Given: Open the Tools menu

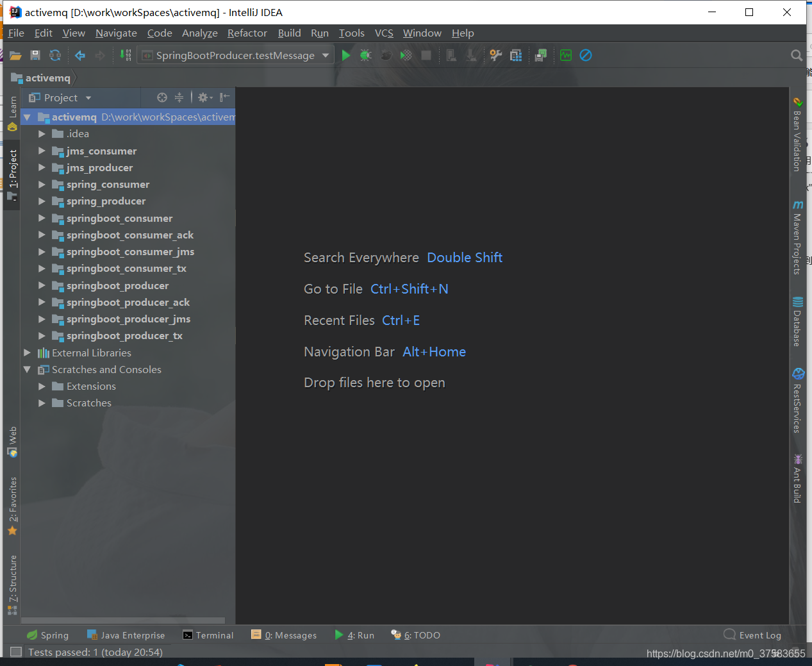Looking at the screenshot, I should [x=351, y=33].
